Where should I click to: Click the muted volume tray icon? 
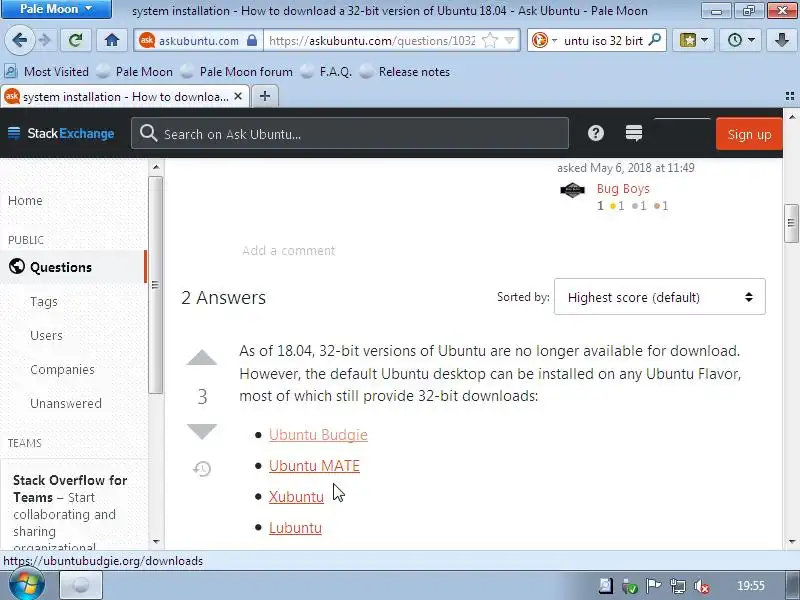click(x=702, y=586)
